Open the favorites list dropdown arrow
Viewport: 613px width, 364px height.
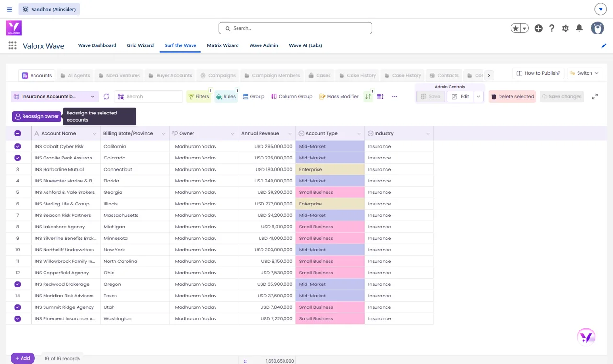[x=525, y=28]
